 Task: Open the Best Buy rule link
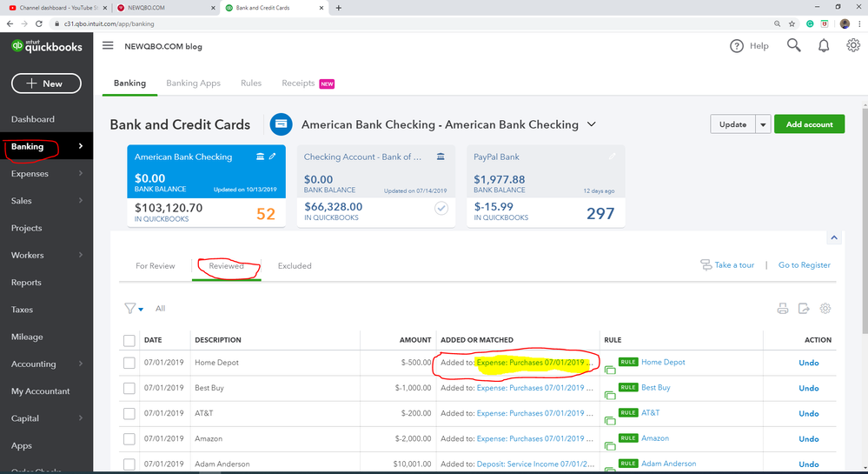point(655,388)
